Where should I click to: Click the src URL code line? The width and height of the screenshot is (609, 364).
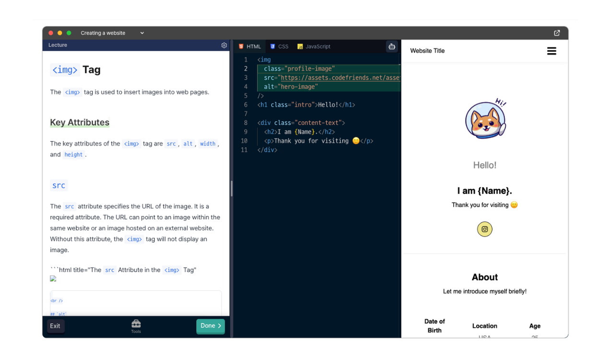[332, 78]
